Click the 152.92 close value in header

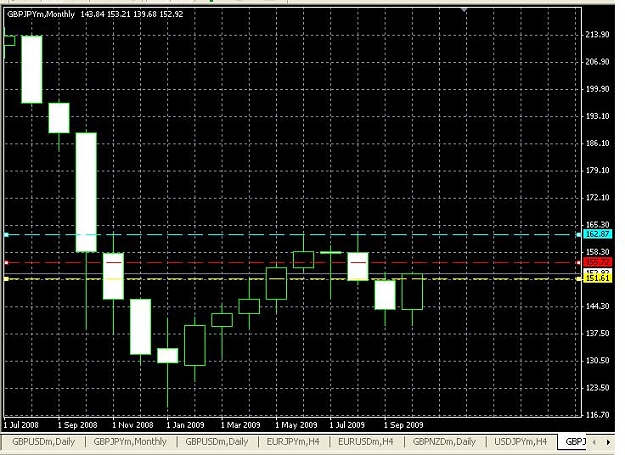click(171, 14)
